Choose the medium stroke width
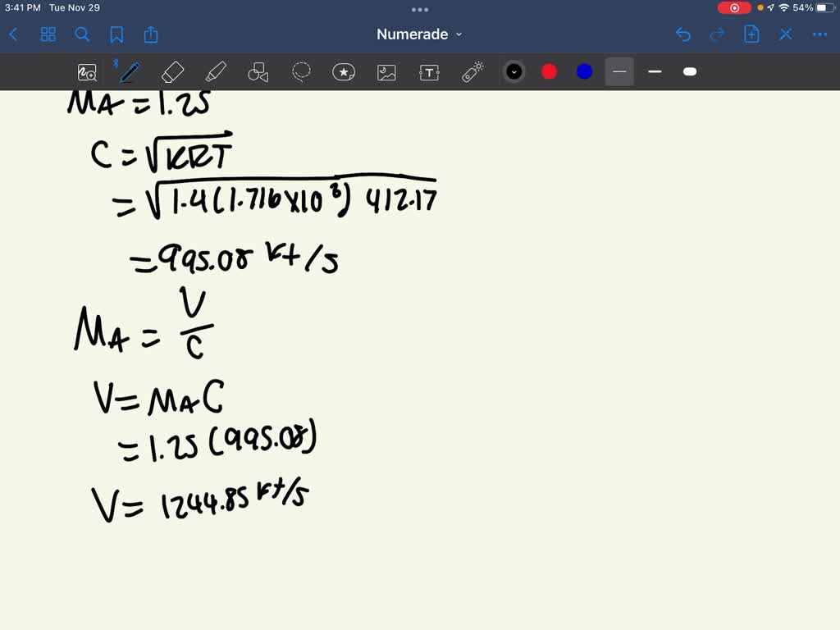The width and height of the screenshot is (840, 630). click(x=655, y=72)
